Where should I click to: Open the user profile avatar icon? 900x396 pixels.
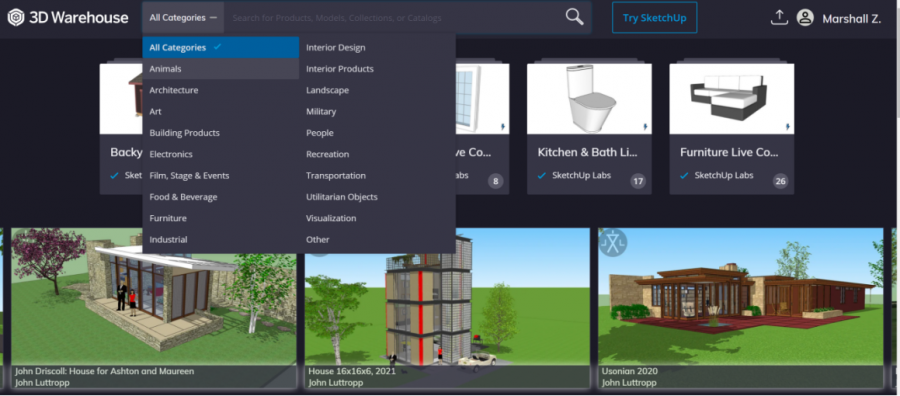pyautogui.click(x=805, y=18)
